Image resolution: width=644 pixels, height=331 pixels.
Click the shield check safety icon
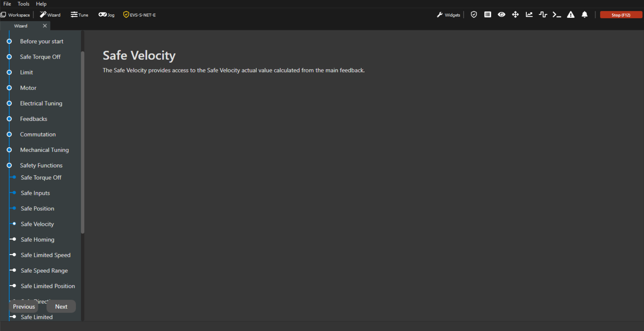[474, 15]
